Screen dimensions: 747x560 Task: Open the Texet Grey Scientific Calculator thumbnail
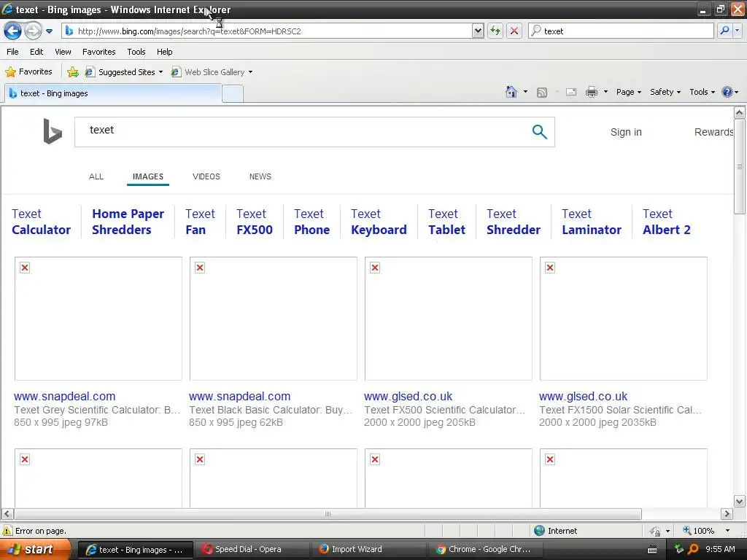click(x=98, y=319)
